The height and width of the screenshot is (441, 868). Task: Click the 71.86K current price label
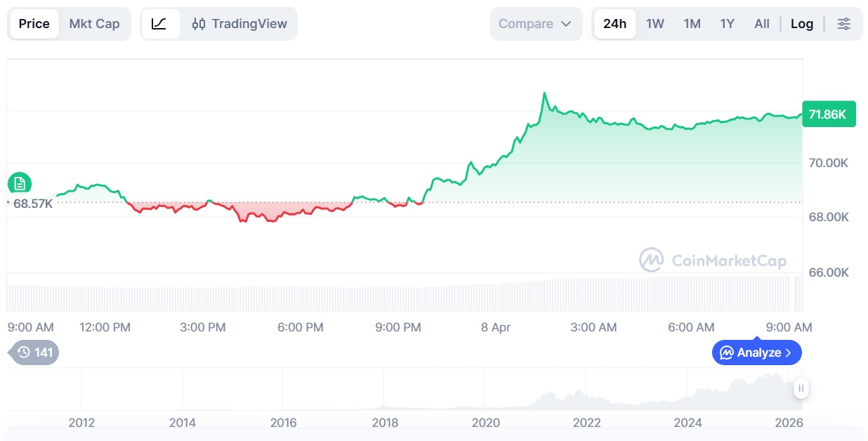point(828,114)
